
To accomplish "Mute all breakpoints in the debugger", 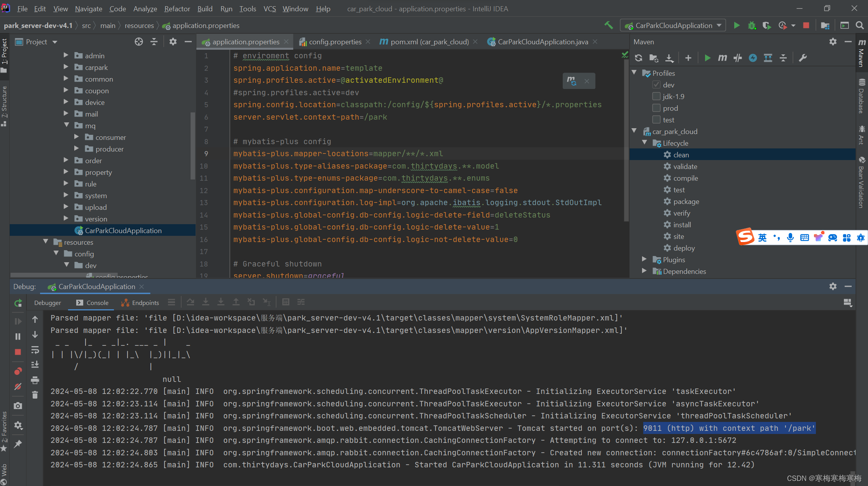I will pyautogui.click(x=18, y=387).
